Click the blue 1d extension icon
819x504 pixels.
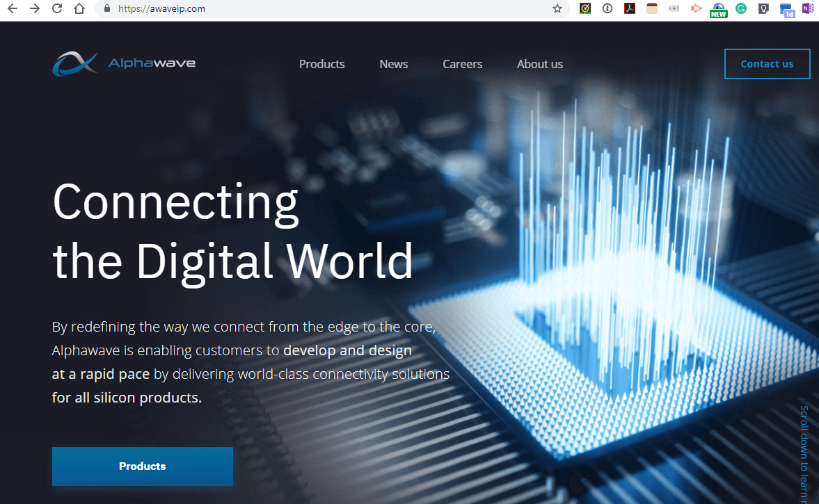point(786,8)
